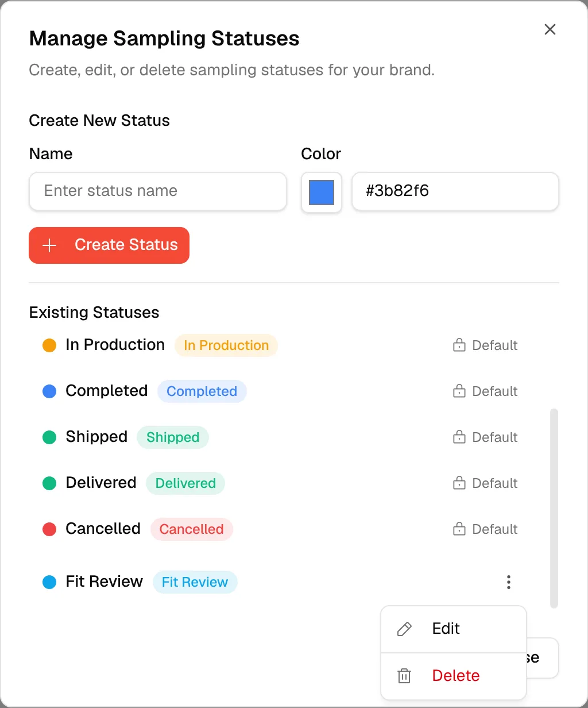Select the Fit Review status name
The image size is (588, 708).
tap(105, 582)
